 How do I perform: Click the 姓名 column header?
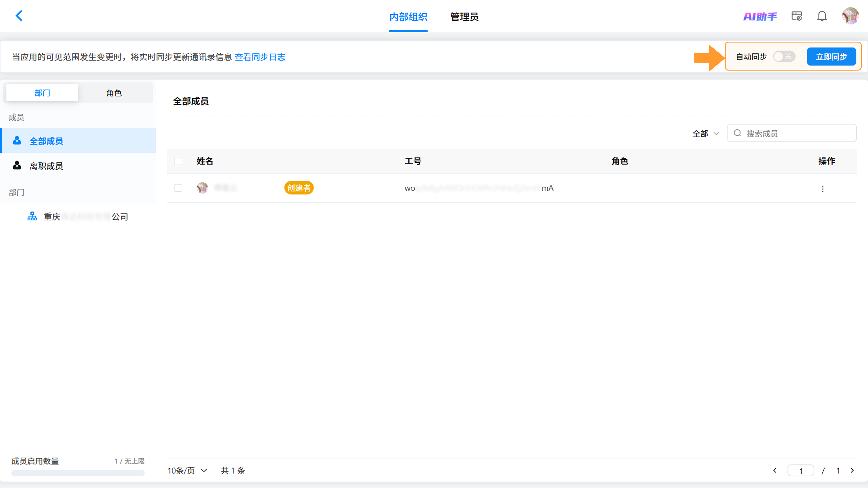pos(205,161)
